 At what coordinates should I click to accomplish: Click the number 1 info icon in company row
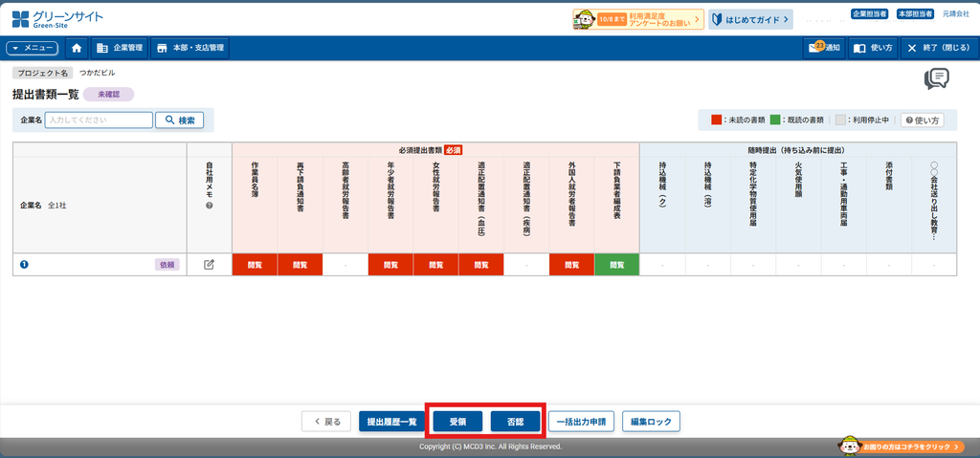point(24,264)
